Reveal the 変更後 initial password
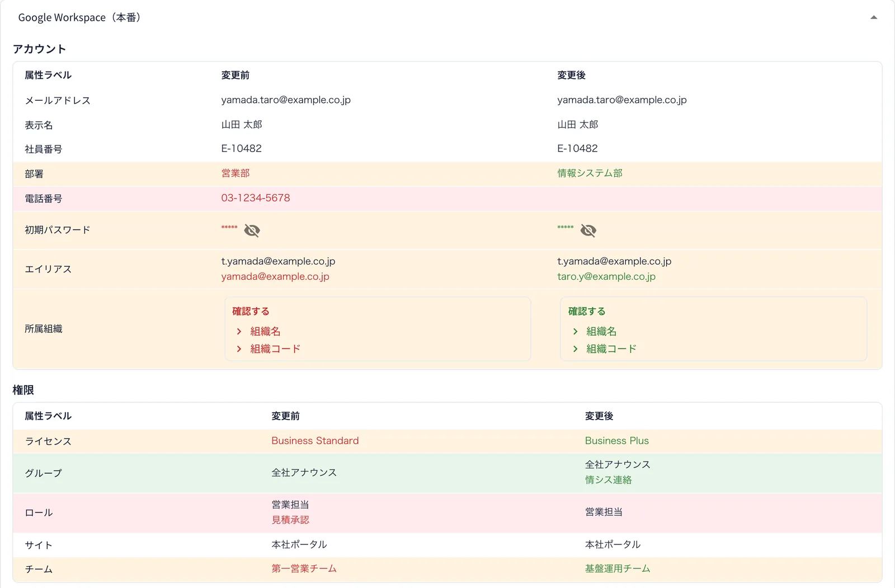Image resolution: width=895 pixels, height=588 pixels. (588, 231)
